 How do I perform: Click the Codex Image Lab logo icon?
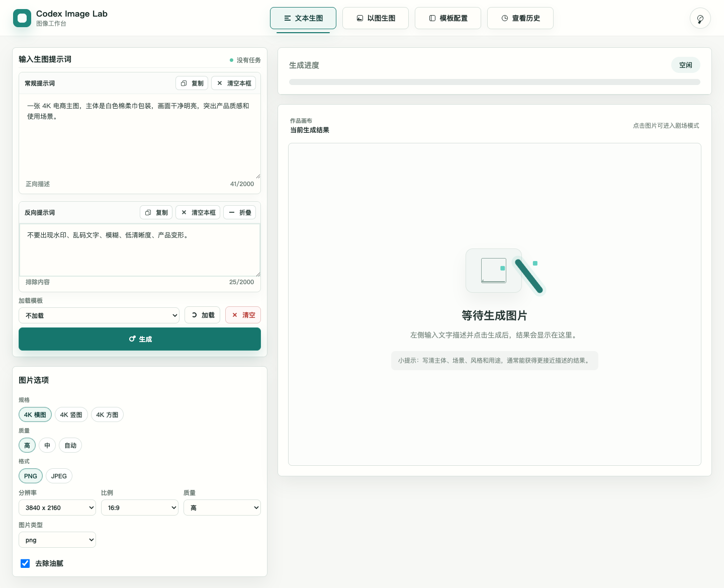pos(22,18)
